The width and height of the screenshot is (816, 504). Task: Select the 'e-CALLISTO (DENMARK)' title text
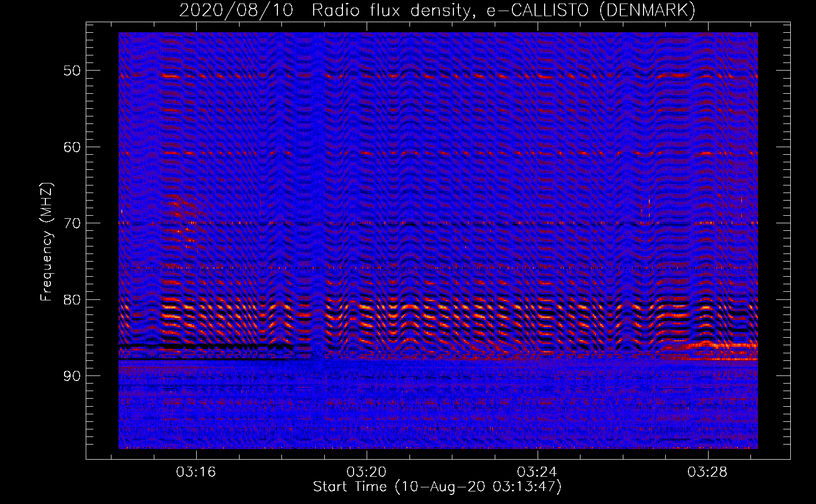[591, 11]
